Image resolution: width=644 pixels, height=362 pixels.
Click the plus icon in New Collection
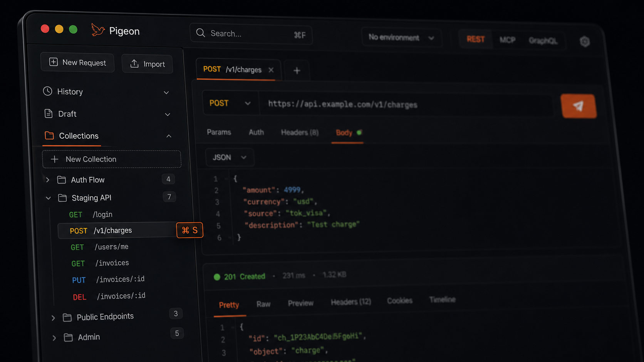tap(55, 159)
